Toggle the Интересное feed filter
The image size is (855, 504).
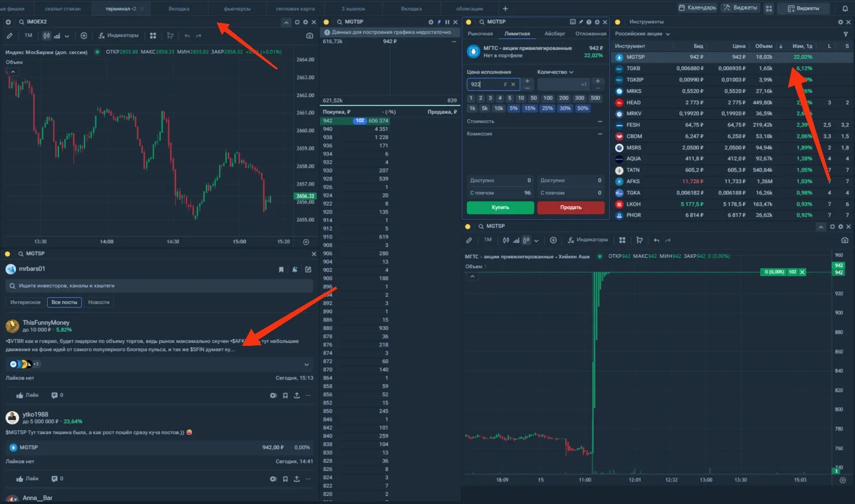click(25, 302)
